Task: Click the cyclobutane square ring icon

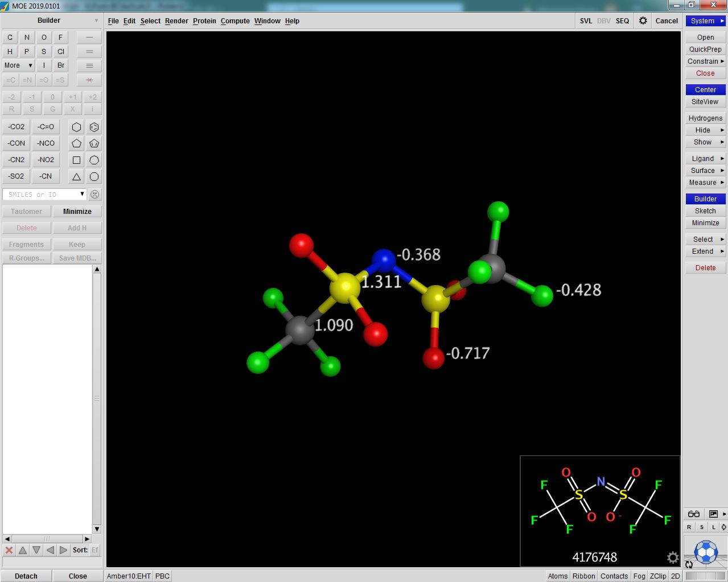Action: point(76,160)
